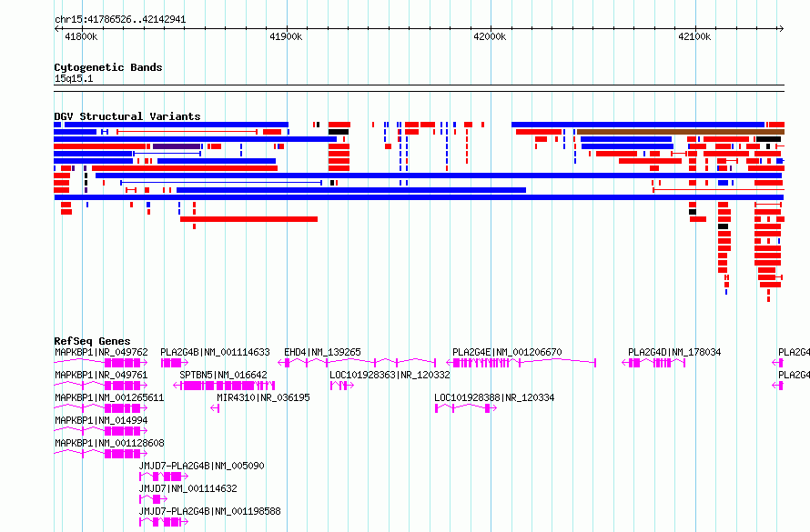Click the DGV Structural Variants track title
Viewport: 810px width, 532px height.
[x=127, y=116]
